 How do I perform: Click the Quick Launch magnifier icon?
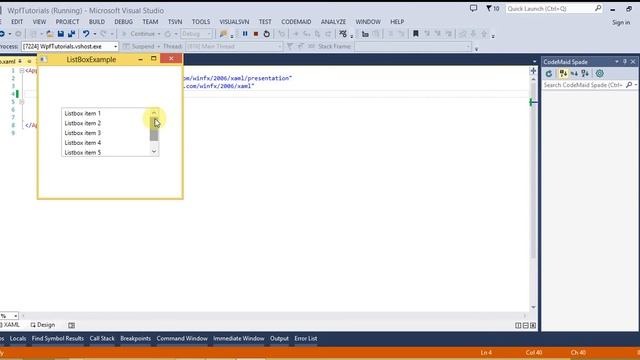click(598, 8)
